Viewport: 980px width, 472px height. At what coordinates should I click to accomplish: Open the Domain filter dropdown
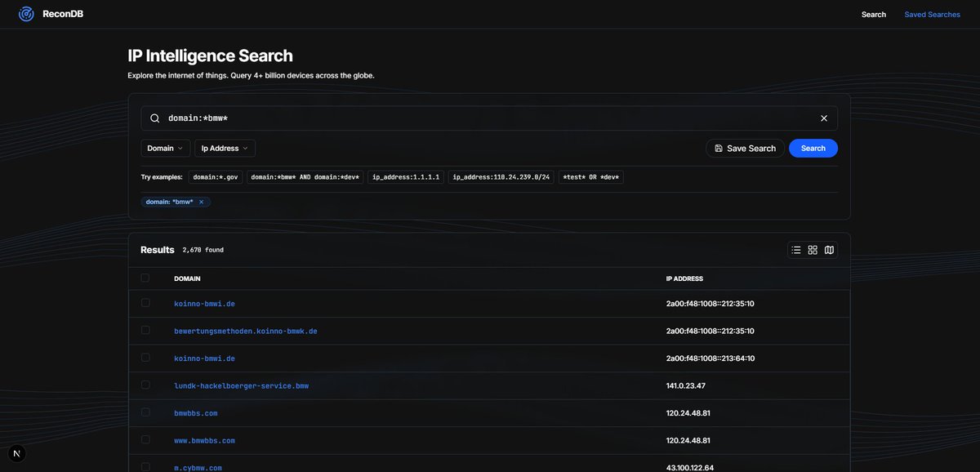(165, 148)
